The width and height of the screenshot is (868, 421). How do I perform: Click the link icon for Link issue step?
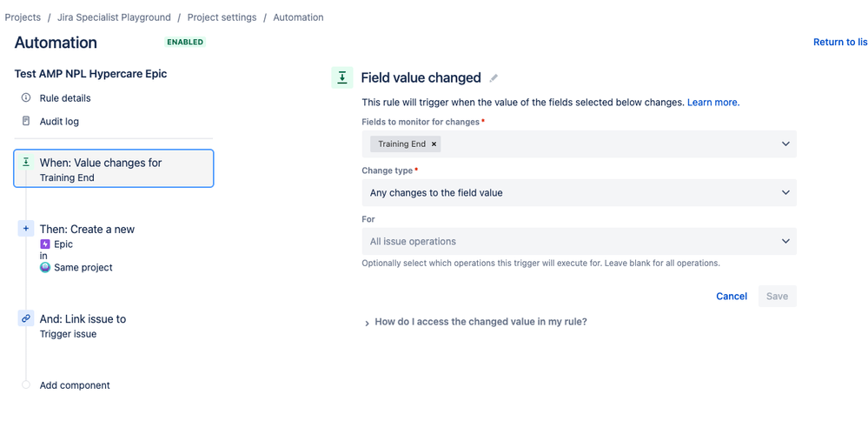point(26,319)
